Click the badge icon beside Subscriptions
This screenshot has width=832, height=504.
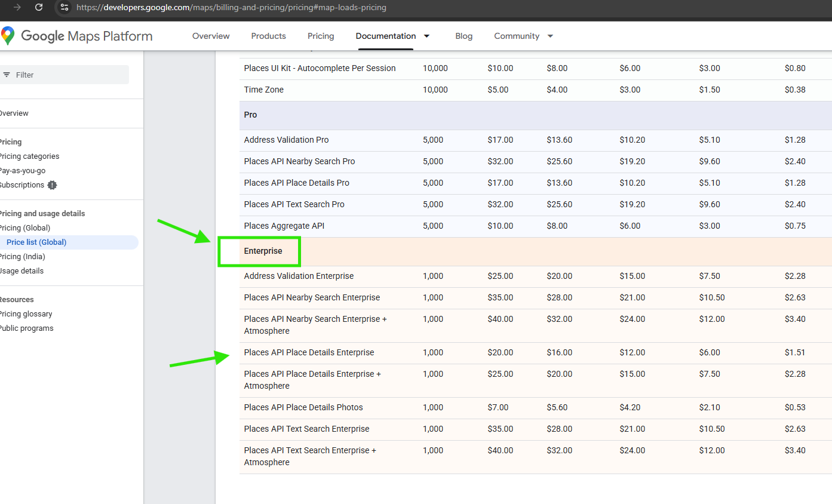coord(52,185)
